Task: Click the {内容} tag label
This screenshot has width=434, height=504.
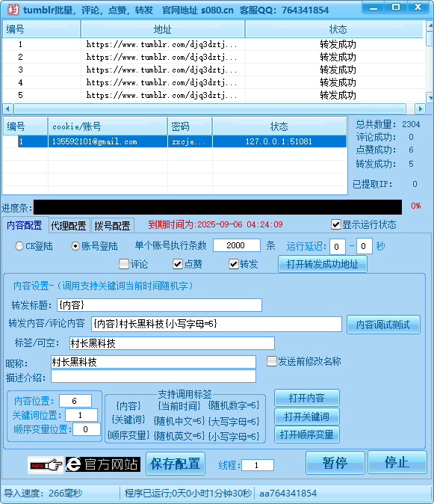Action: (128, 406)
